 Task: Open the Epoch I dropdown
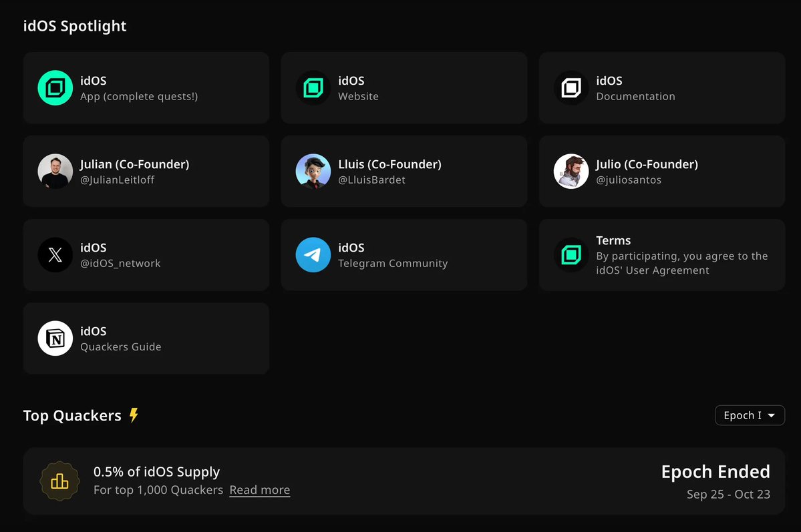750,415
